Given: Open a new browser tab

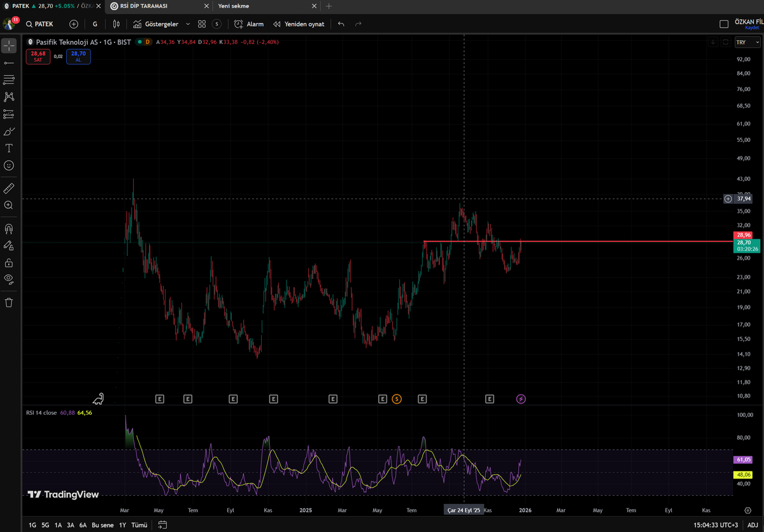Looking at the screenshot, I should (x=329, y=6).
